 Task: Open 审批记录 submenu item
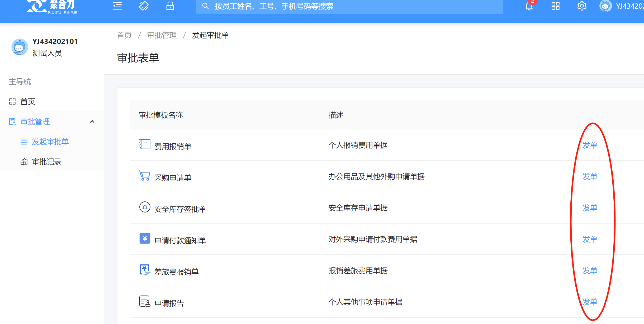(x=47, y=162)
